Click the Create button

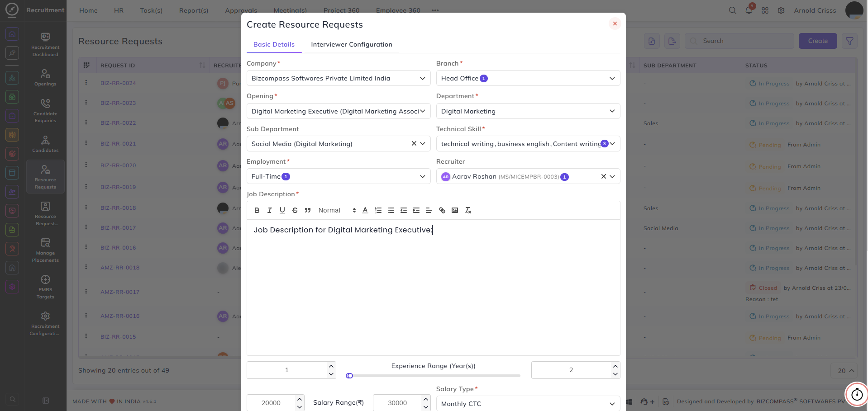pos(818,41)
